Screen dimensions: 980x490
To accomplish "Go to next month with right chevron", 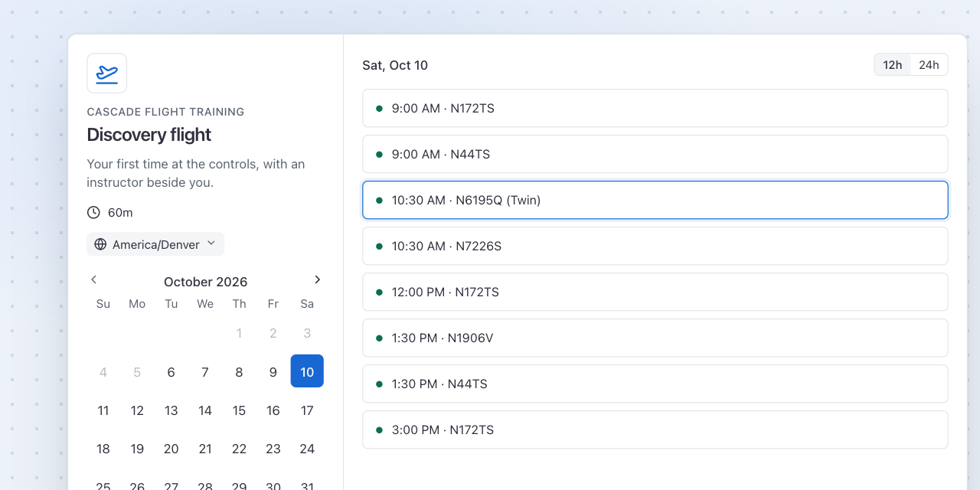I will point(318,279).
